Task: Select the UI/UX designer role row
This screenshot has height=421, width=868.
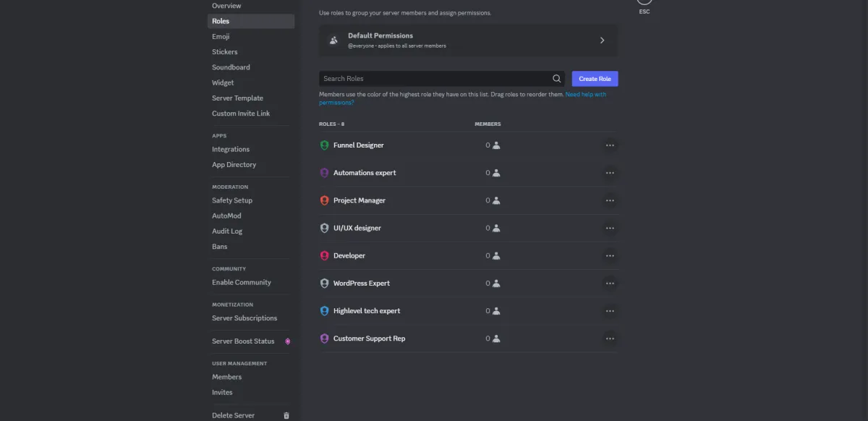Action: tap(468, 229)
